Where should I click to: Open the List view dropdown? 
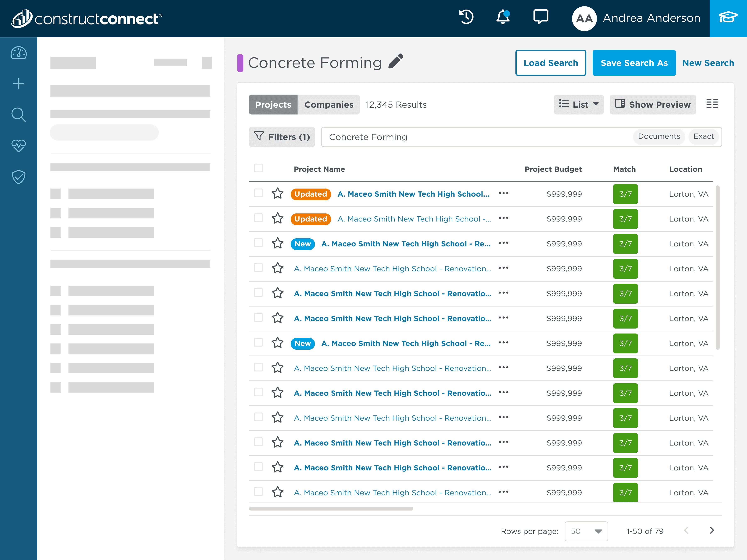click(x=579, y=105)
